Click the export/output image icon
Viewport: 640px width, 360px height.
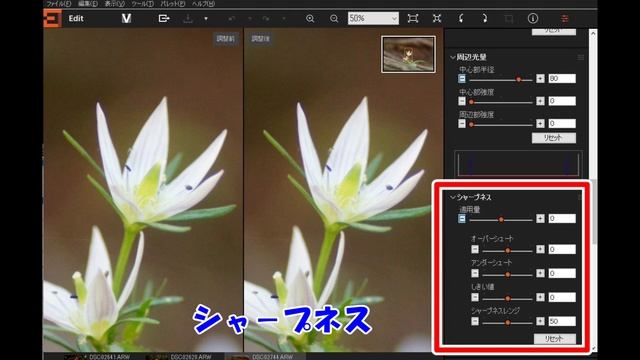coord(164,18)
